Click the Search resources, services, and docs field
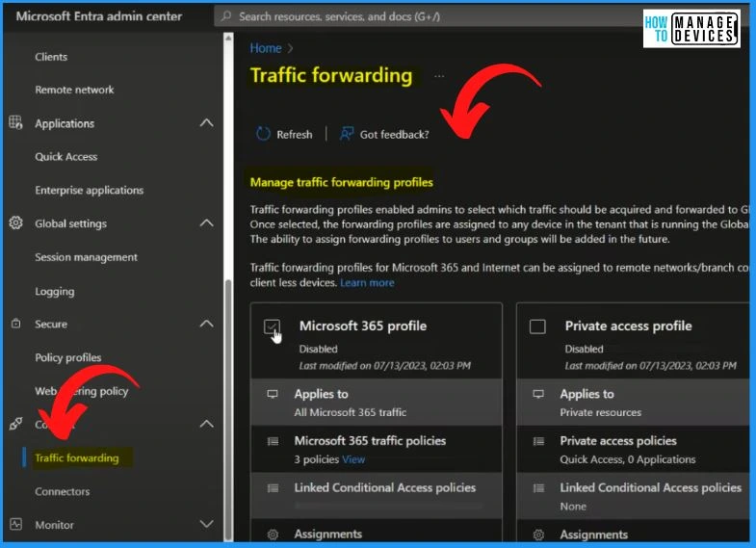Viewport: 756px width, 548px height. [430, 16]
